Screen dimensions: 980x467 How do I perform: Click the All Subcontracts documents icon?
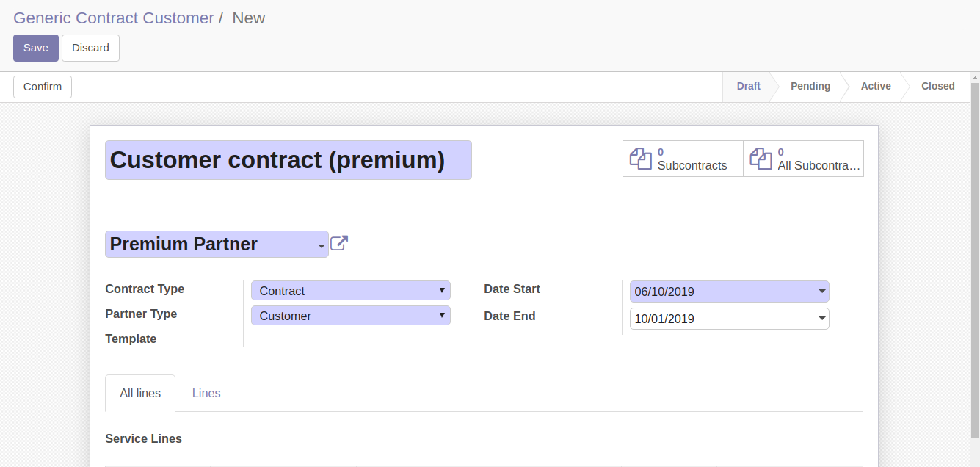761,159
